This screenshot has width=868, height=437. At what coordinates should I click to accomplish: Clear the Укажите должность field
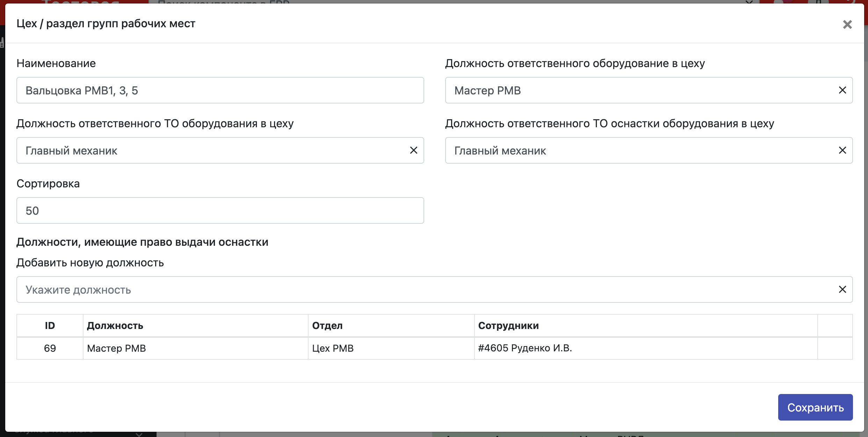pos(842,289)
